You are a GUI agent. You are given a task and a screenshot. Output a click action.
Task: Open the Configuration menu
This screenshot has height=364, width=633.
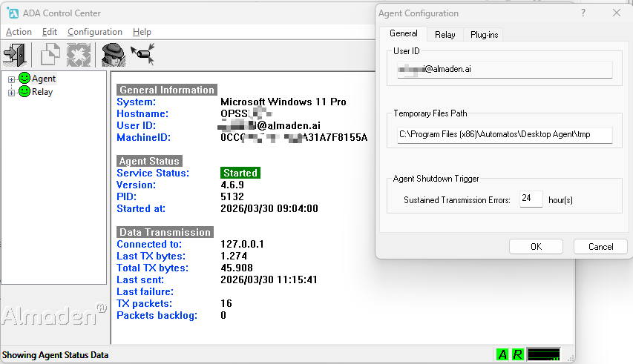[94, 32]
